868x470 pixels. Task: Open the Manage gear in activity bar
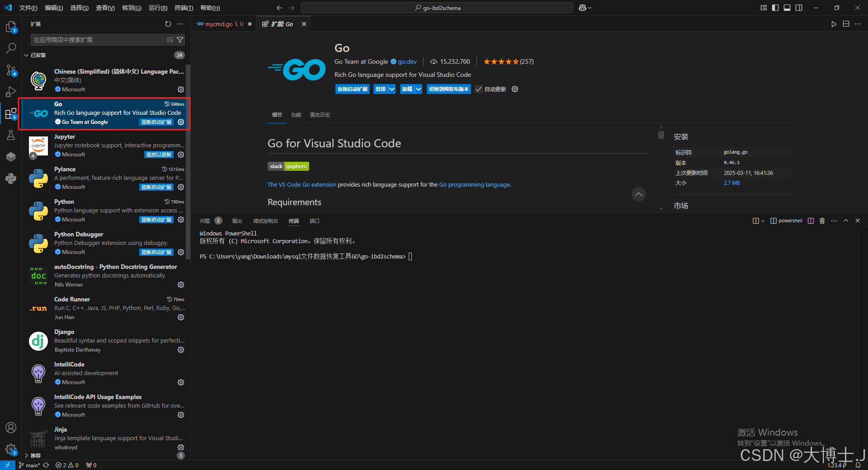(x=11, y=449)
